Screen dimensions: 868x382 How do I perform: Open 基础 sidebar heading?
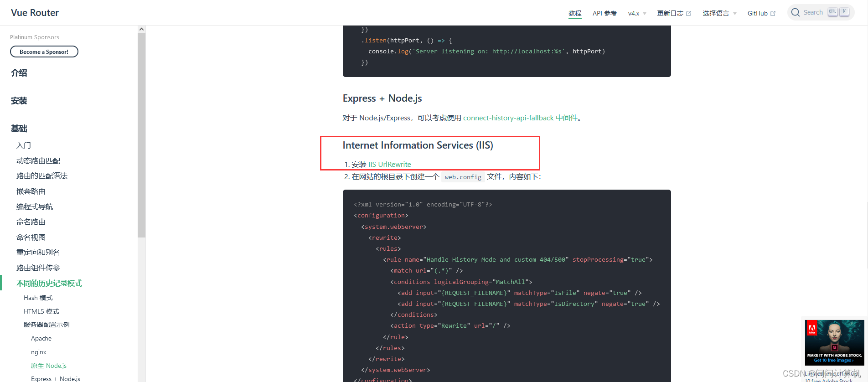coord(19,129)
